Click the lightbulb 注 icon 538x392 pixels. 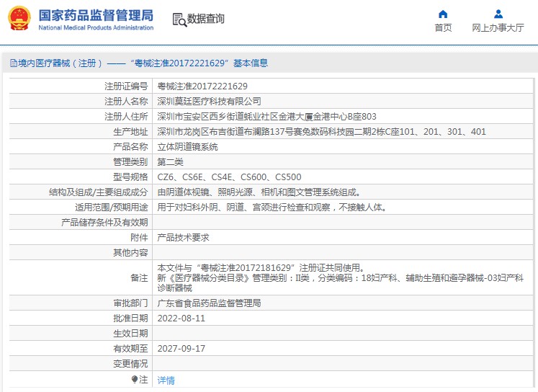click(135, 379)
